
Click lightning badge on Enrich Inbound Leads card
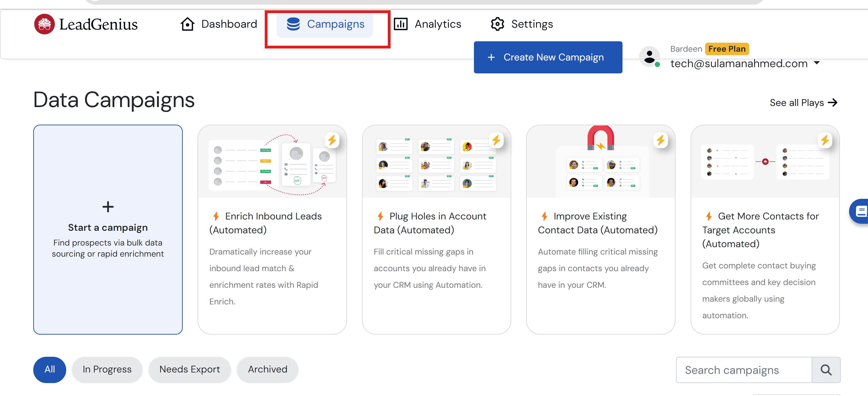332,140
